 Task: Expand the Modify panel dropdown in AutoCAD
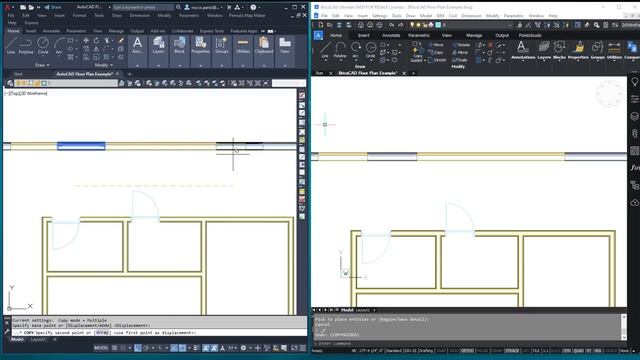pos(104,65)
